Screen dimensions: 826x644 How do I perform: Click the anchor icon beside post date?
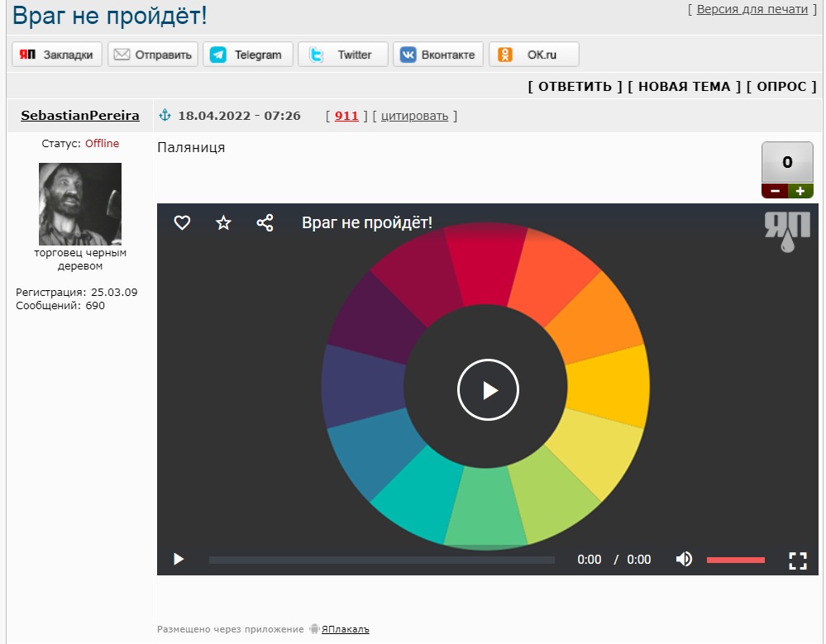pos(165,115)
